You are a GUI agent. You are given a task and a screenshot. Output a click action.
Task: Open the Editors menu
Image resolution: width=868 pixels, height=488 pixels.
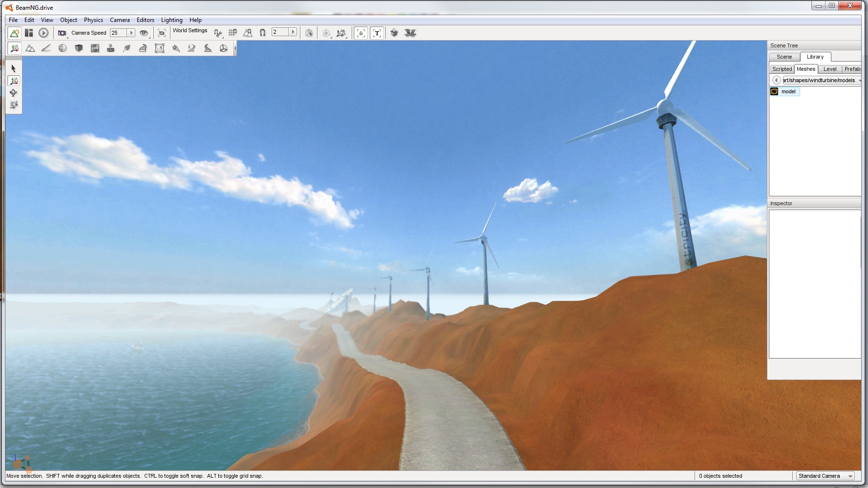146,20
